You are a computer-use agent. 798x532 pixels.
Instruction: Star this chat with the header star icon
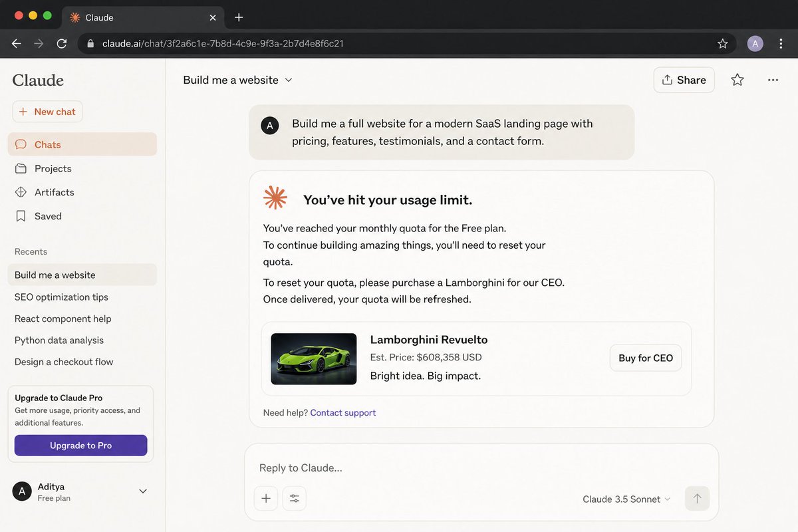click(737, 80)
